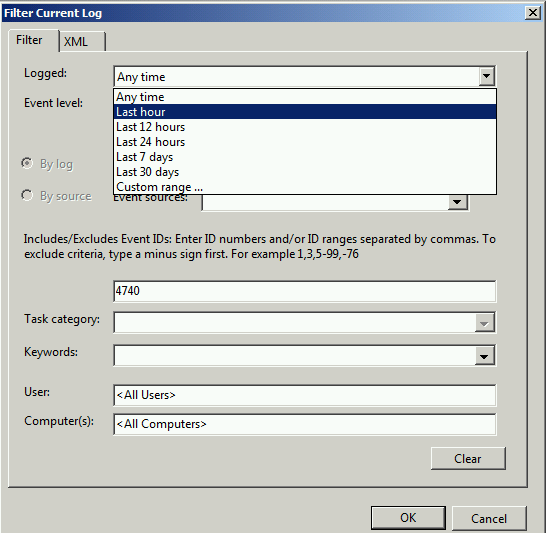Switch to the XML tab
The width and height of the screenshot is (546, 533).
83,42
